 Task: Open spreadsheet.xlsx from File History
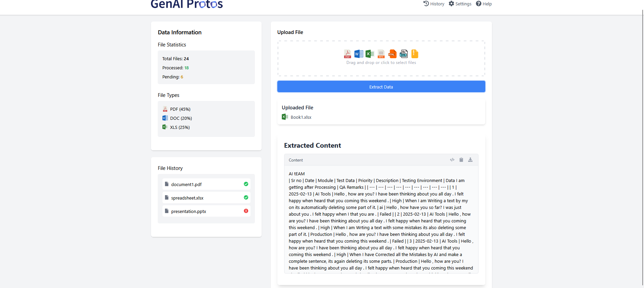pyautogui.click(x=206, y=197)
